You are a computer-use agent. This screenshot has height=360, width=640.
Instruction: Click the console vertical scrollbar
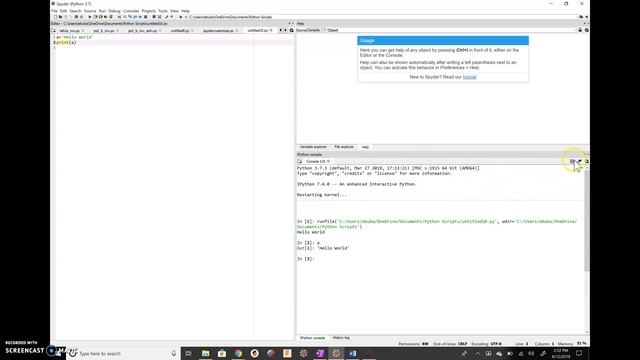587,220
